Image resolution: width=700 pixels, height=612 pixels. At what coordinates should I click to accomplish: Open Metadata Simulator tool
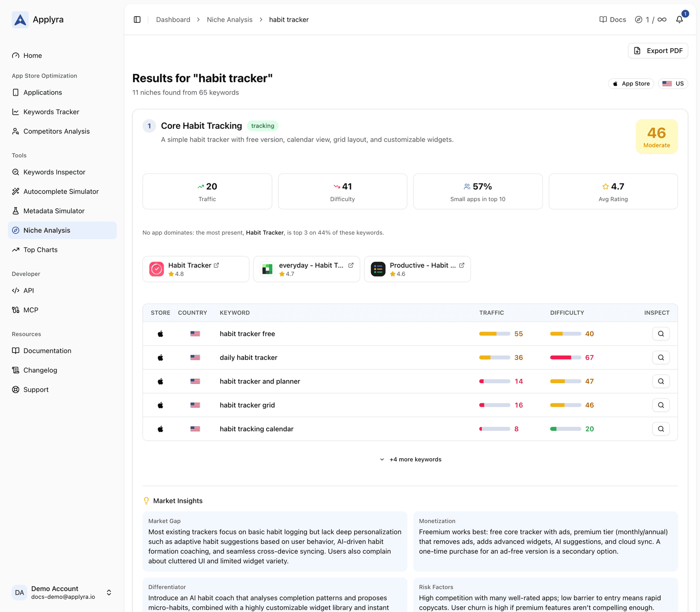(62, 211)
